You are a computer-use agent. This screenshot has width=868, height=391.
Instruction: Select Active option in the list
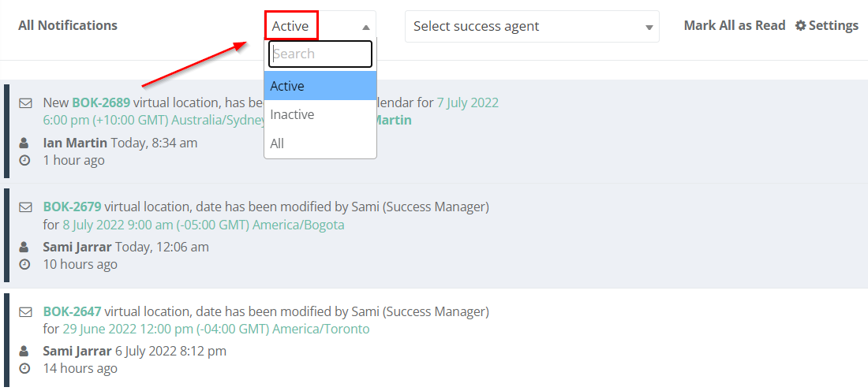coord(320,86)
